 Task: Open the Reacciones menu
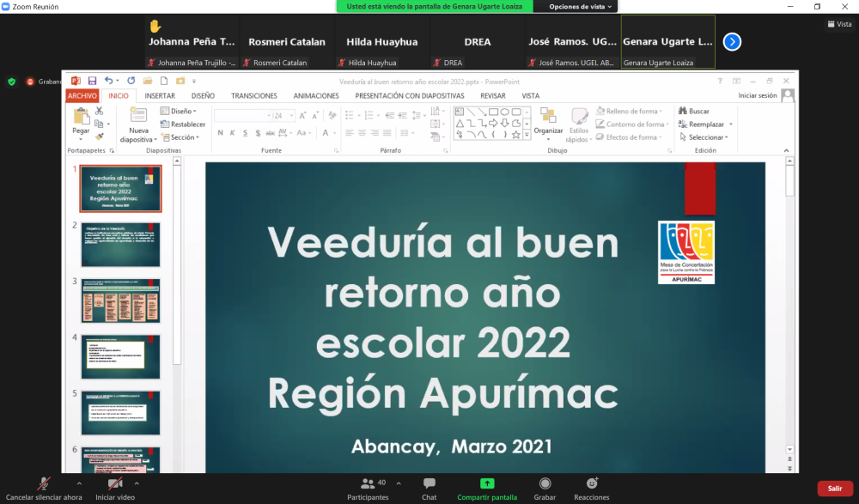pos(591,488)
